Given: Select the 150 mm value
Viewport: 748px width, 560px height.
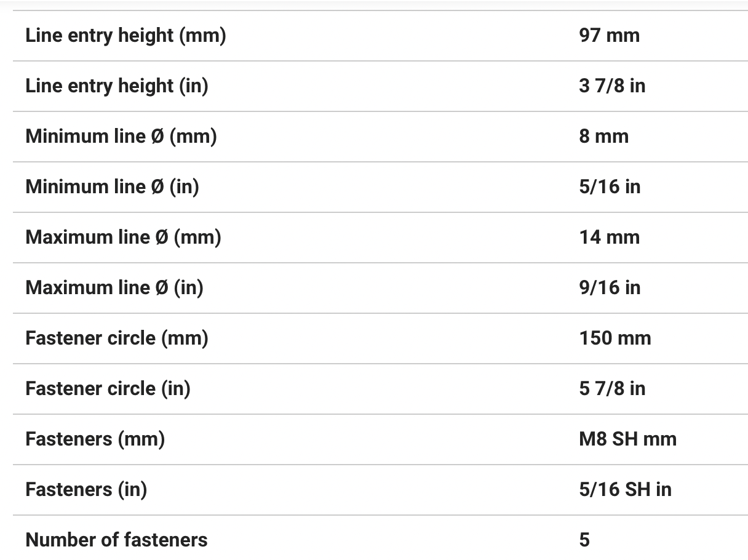Looking at the screenshot, I should click(x=615, y=338).
